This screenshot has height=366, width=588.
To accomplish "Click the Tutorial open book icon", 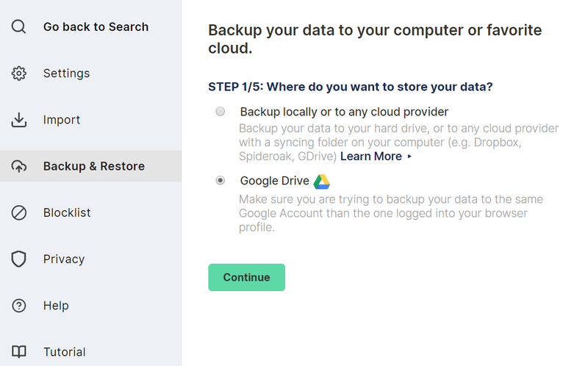I will 19,351.
